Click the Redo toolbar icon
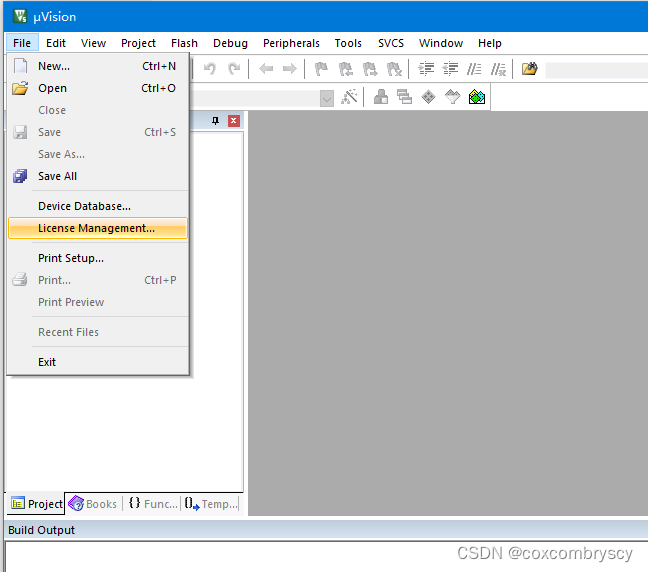 (x=234, y=68)
